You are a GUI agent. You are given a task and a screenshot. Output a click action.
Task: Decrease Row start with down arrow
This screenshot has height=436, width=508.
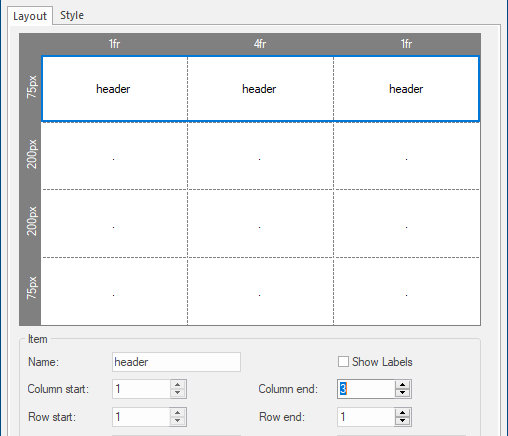point(177,421)
